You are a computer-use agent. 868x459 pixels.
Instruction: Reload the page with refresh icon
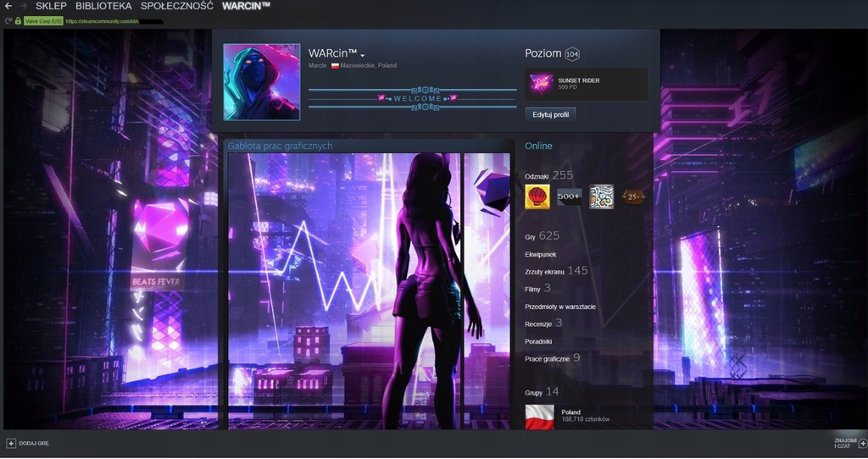[x=8, y=21]
